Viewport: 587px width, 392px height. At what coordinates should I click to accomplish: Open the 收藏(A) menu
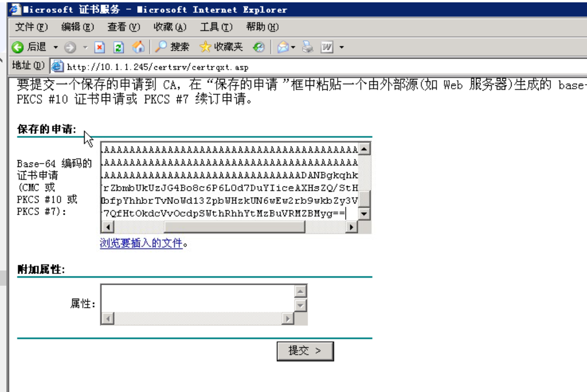click(x=169, y=27)
